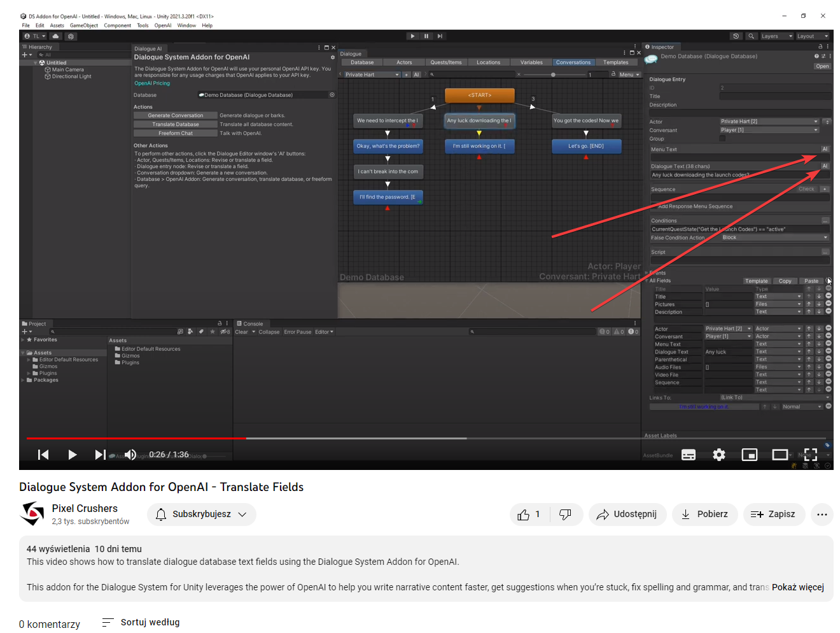Open the Dialogue AI window gear settings
This screenshot has height=633, width=840.
click(x=332, y=57)
